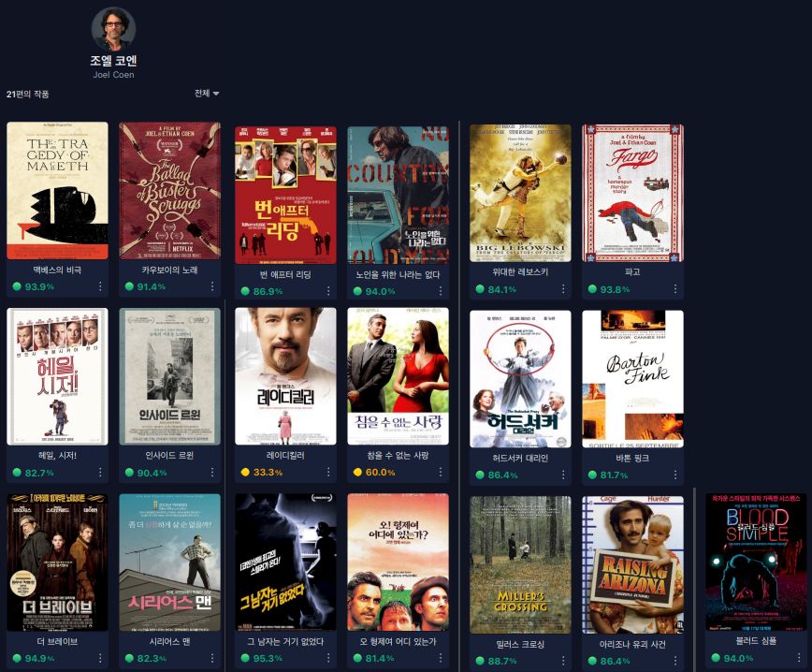This screenshot has width=812, height=672.
Task: Open more options for 참을 수 없는 사랑
Action: 441,472
